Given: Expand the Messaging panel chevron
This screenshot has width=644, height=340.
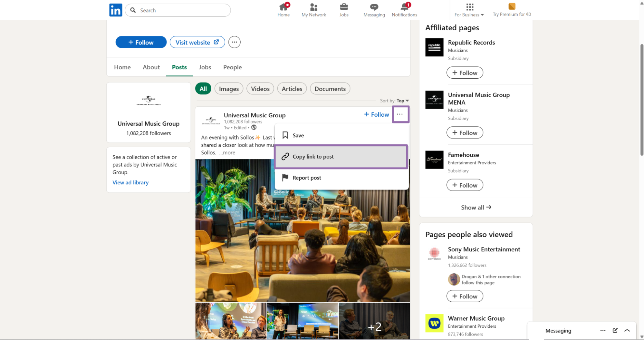Looking at the screenshot, I should [x=627, y=331].
